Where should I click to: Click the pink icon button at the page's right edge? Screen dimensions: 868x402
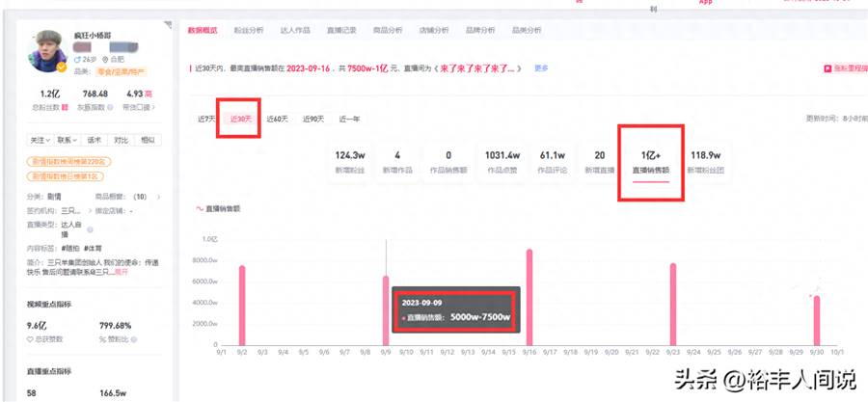tap(827, 68)
